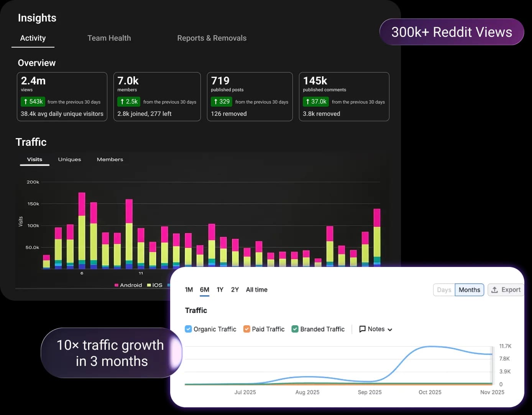Open the Reports & Removals tab
This screenshot has width=532, height=415.
[212, 38]
